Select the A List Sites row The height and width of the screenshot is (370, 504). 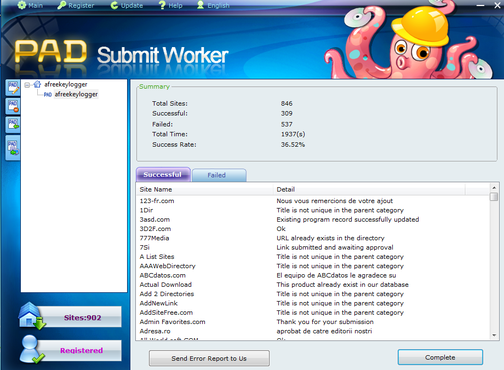[312, 257]
